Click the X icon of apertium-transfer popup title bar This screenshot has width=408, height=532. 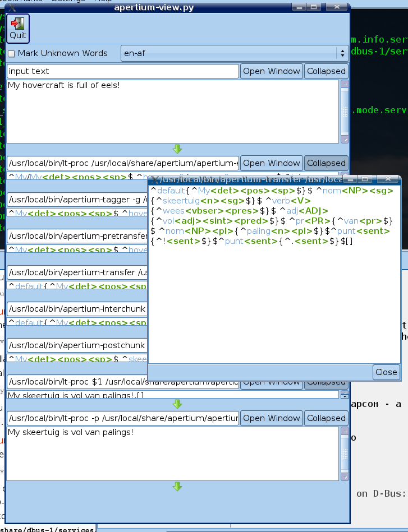[154, 179]
